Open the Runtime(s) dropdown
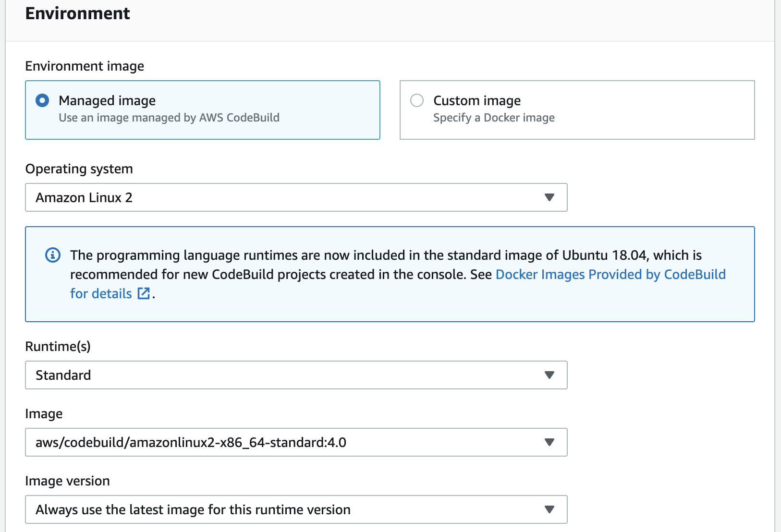This screenshot has width=781, height=532. pos(296,375)
